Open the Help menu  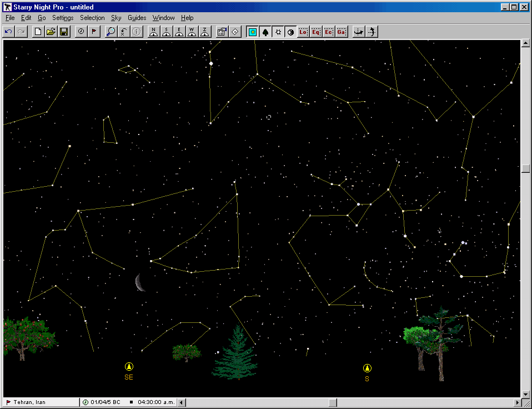[x=187, y=18]
